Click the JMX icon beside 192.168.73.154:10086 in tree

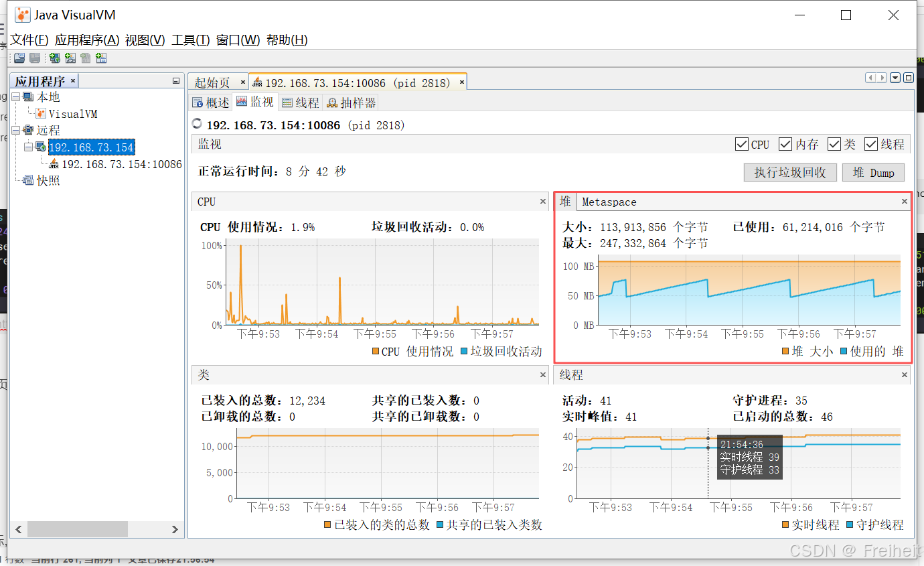point(54,164)
